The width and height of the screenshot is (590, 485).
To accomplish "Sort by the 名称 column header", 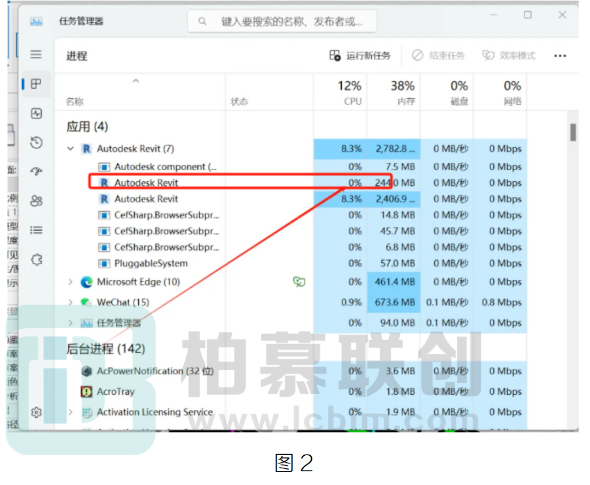I will pyautogui.click(x=75, y=102).
